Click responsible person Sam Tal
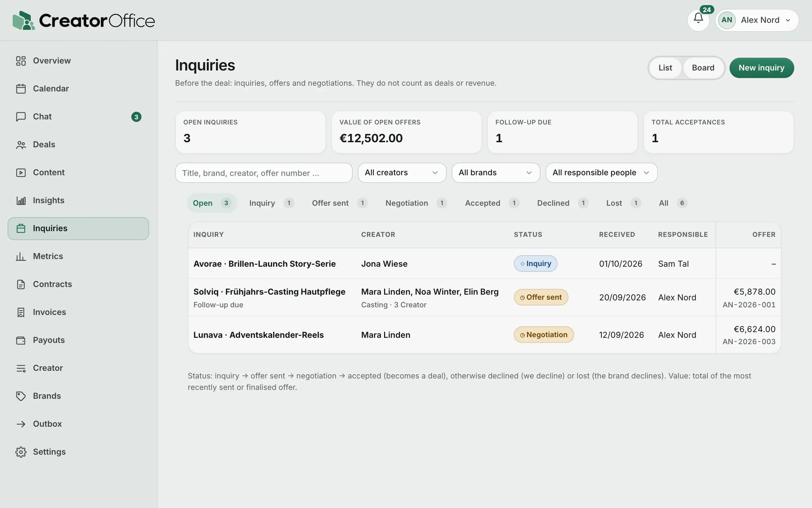The width and height of the screenshot is (812, 508). 673,264
